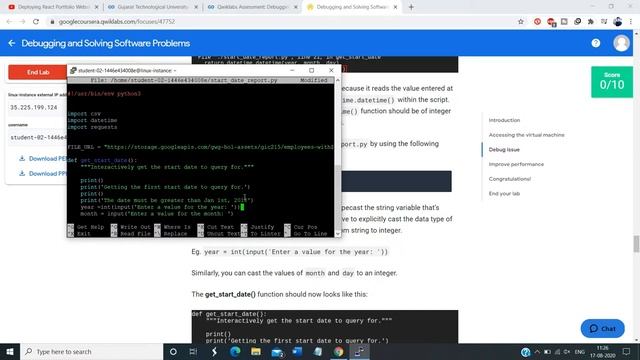Click the Write Out shortcut in nano
The image size is (640, 360).
pos(131,227)
